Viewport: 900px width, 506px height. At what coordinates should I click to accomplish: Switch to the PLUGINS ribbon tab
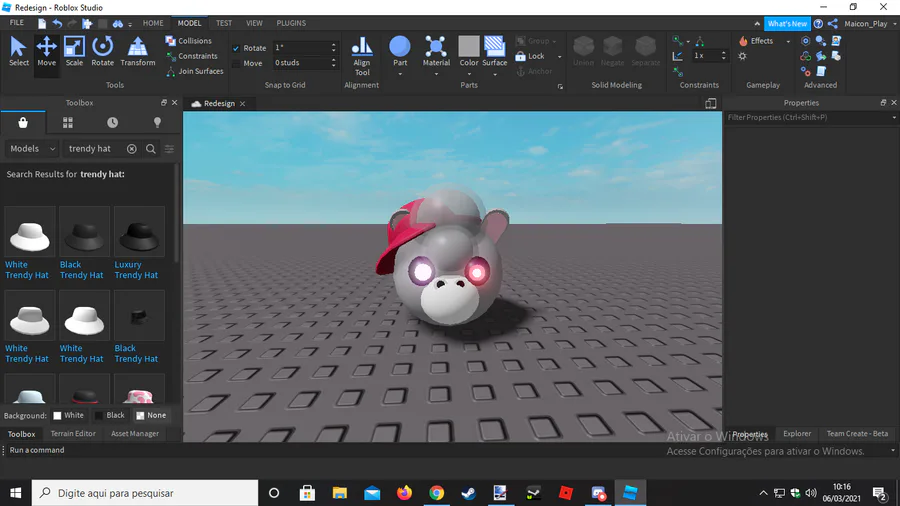coord(291,23)
